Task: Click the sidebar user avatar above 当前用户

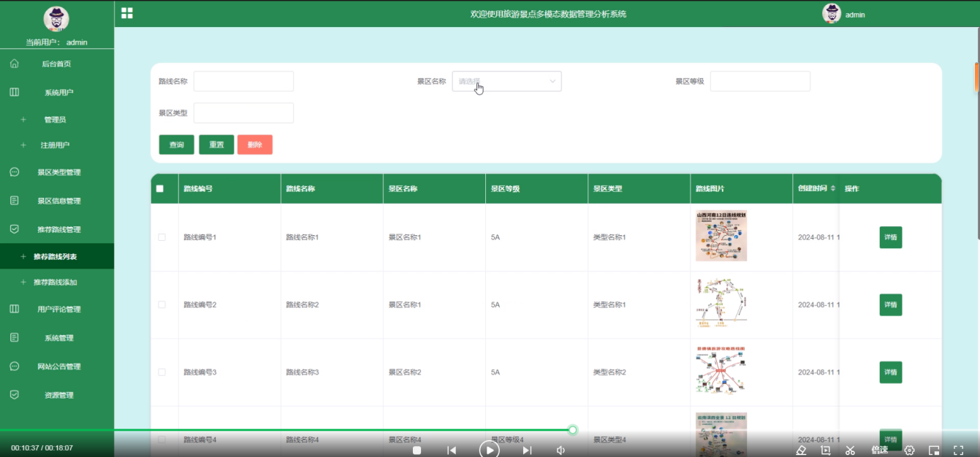Action: pos(56,19)
